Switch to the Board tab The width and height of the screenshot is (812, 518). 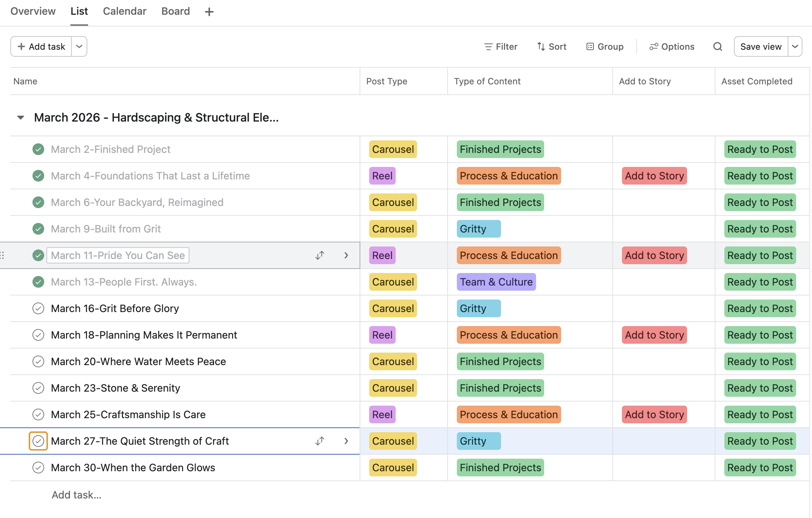click(175, 11)
